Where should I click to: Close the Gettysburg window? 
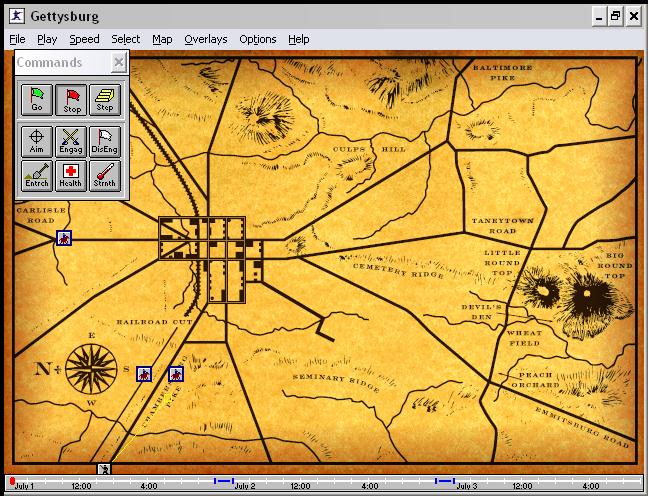pos(634,17)
